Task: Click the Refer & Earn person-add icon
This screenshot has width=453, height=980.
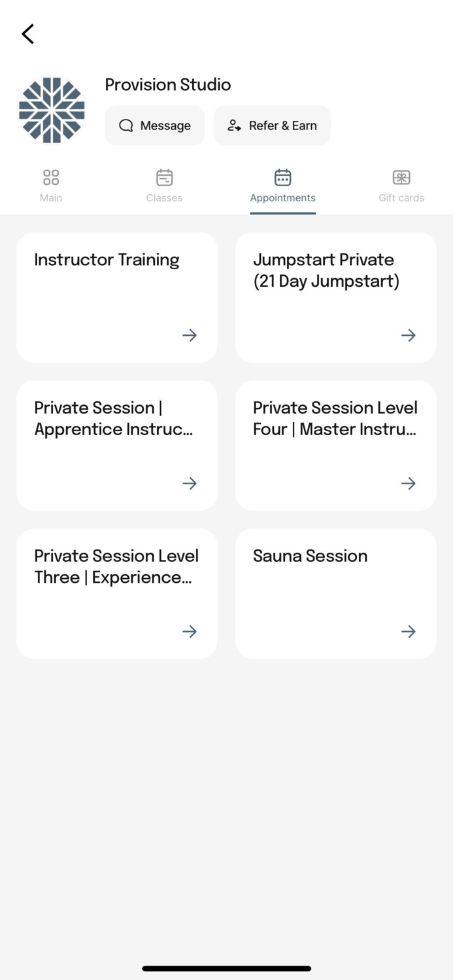Action: coord(233,125)
